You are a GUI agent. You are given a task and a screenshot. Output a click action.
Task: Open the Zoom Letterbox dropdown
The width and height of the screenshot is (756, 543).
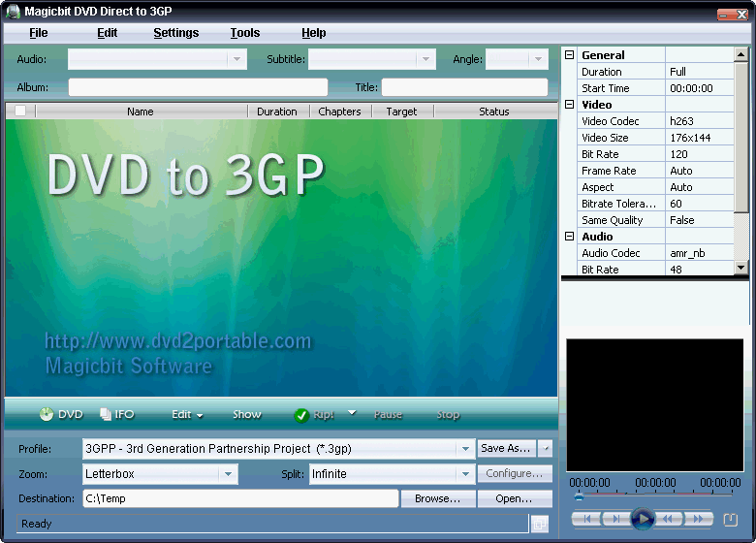[228, 474]
